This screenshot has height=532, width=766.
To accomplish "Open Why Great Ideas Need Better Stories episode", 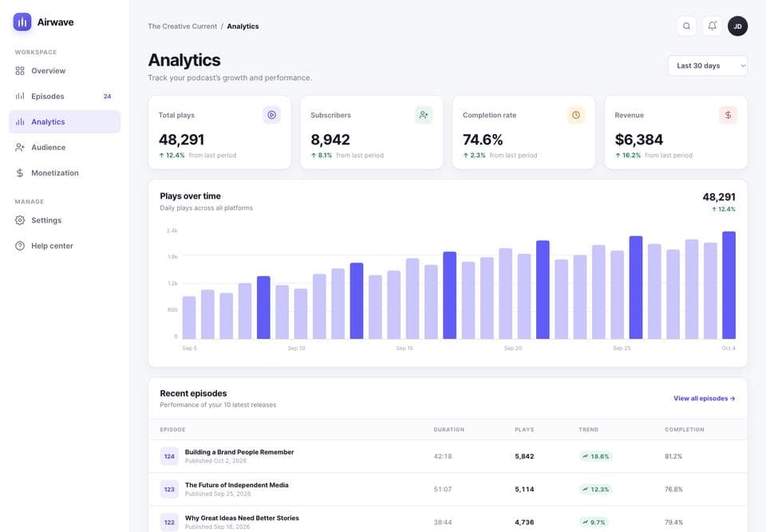I will pos(242,518).
